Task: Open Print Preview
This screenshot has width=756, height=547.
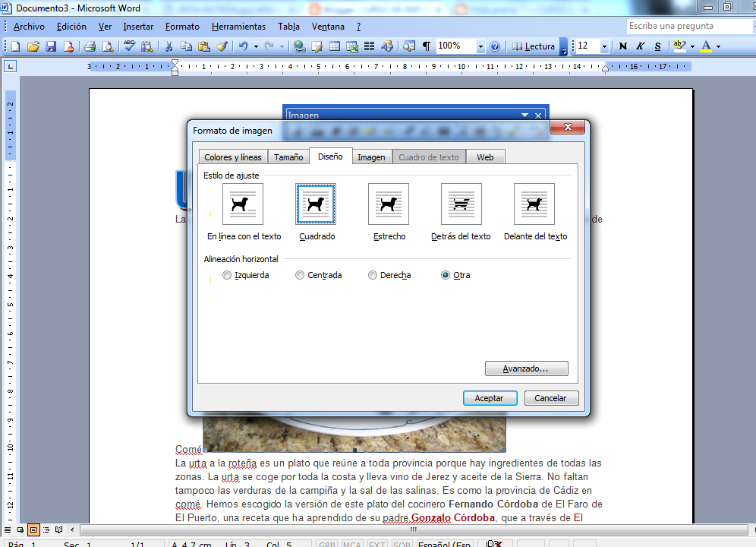Action: [x=107, y=46]
